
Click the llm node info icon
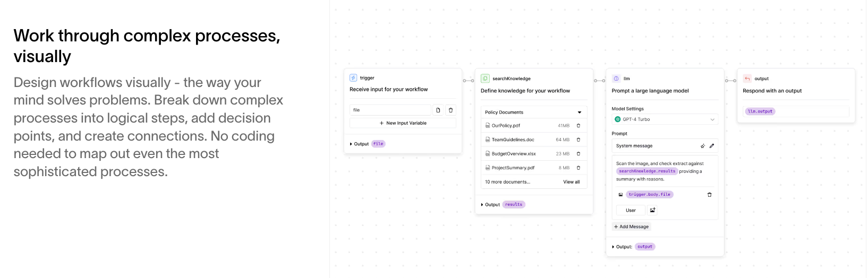pos(616,79)
